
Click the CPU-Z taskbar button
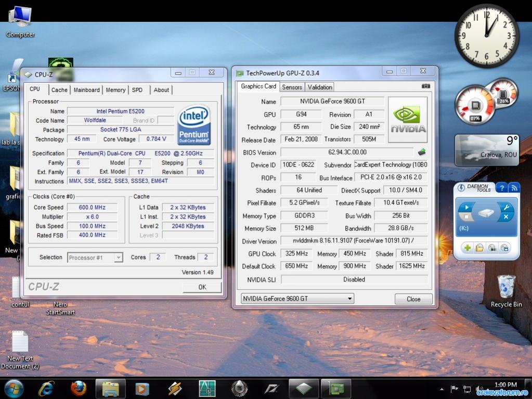tap(304, 389)
